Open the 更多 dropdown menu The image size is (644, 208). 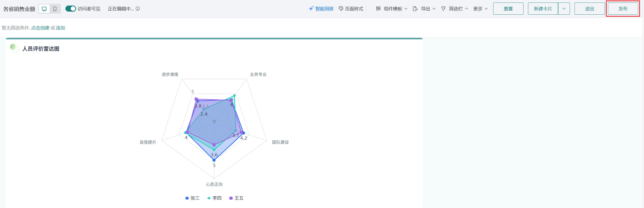point(480,9)
